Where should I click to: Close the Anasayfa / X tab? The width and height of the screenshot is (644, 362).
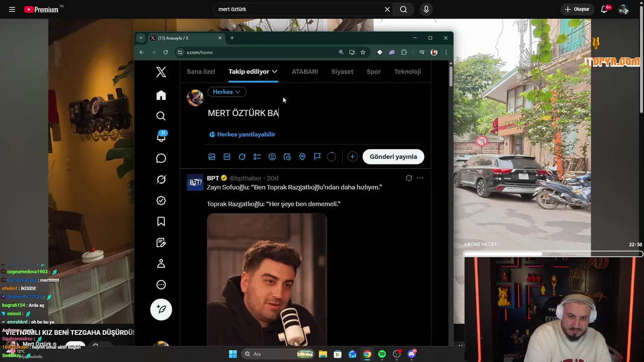[x=220, y=38]
